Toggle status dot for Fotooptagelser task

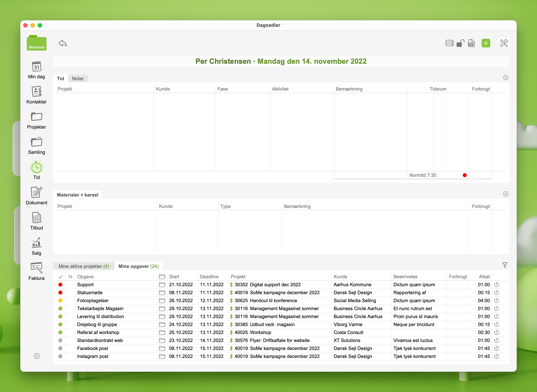click(60, 300)
